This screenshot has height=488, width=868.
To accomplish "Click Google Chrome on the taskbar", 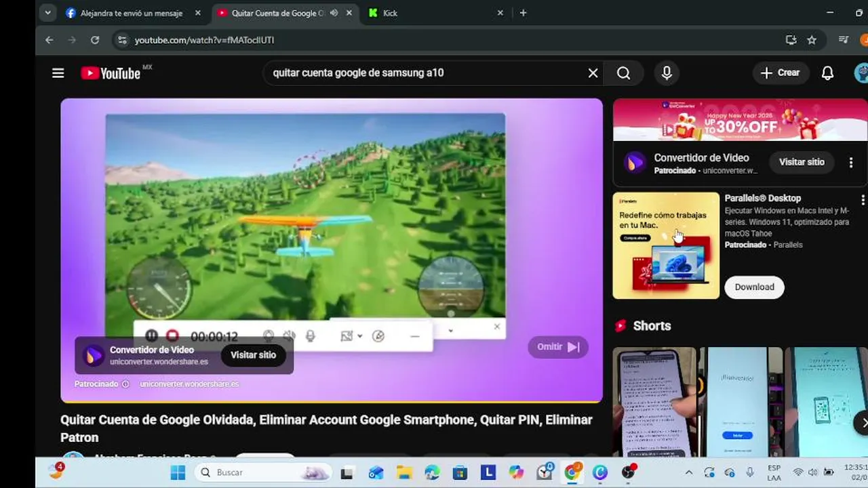I will [x=573, y=472].
